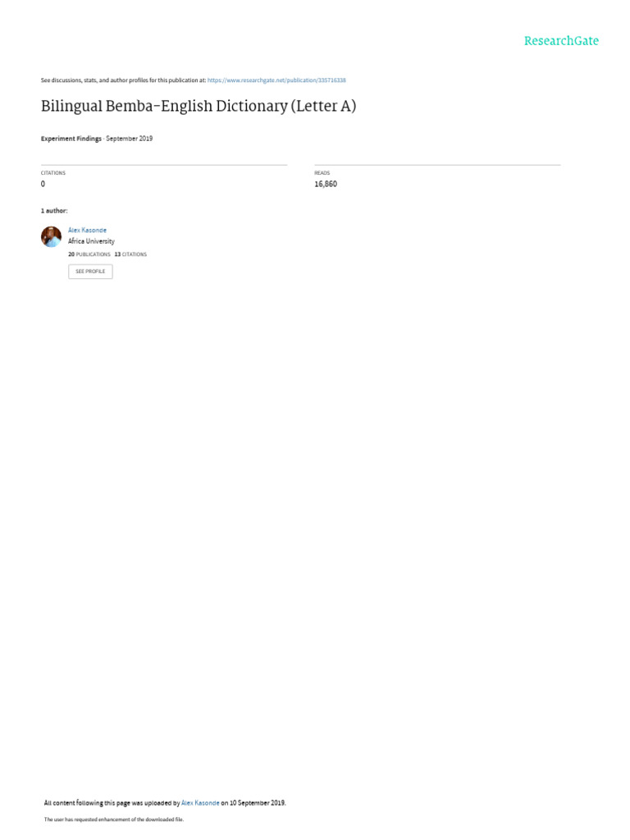Screen dimensions: 630x840
Task: Open the Alex Kasonde author name link
Action: pyautogui.click(x=87, y=231)
